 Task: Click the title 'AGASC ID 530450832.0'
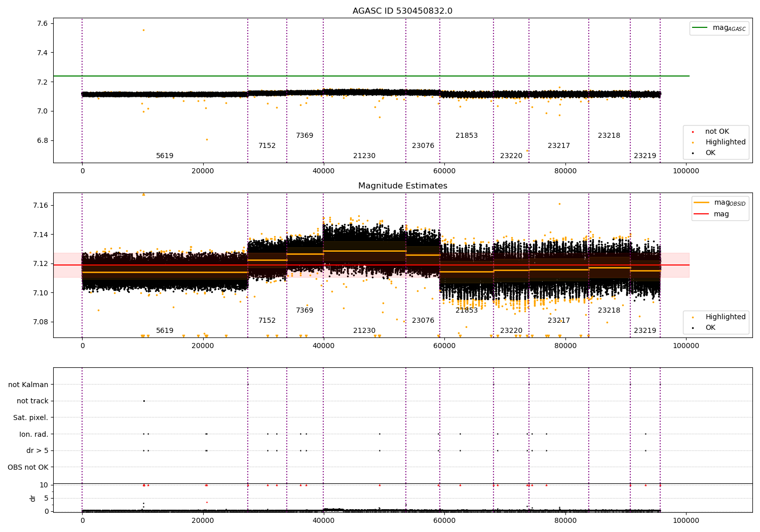[402, 11]
